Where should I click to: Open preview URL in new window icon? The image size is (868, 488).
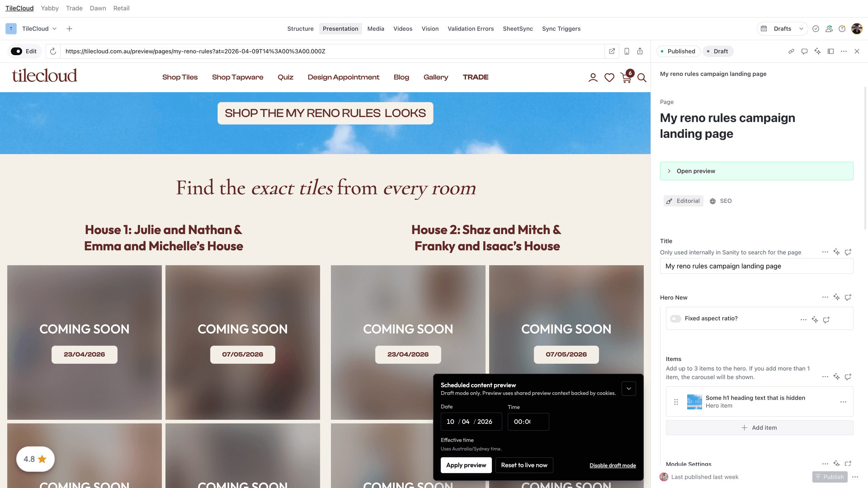pos(612,52)
